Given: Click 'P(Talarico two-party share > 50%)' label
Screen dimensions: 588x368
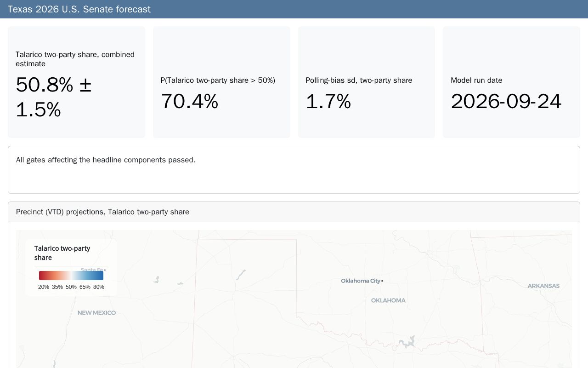Looking at the screenshot, I should click(x=218, y=80).
